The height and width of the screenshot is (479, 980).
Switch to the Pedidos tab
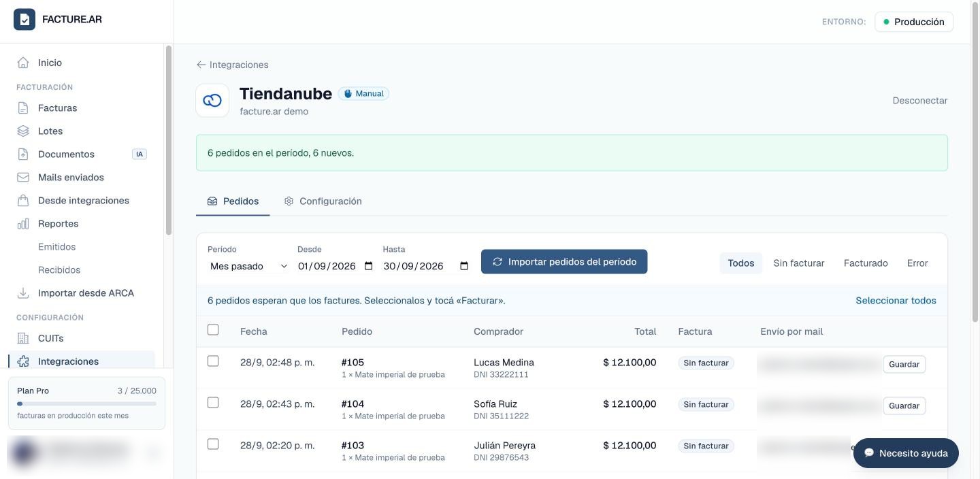[x=233, y=201]
